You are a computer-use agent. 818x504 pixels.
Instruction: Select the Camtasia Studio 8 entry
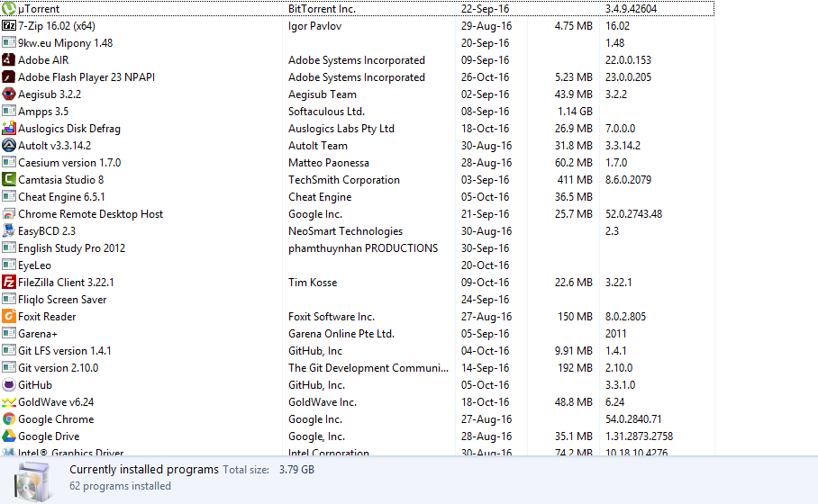click(61, 180)
